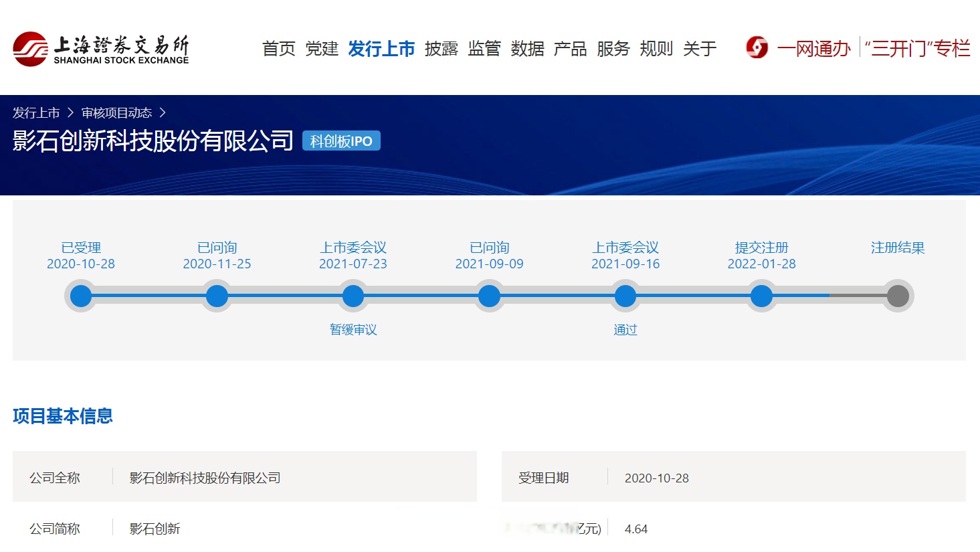Screen dimensions: 980x552
Task: Click the 公司简称 value 影石创新
Action: (x=155, y=529)
